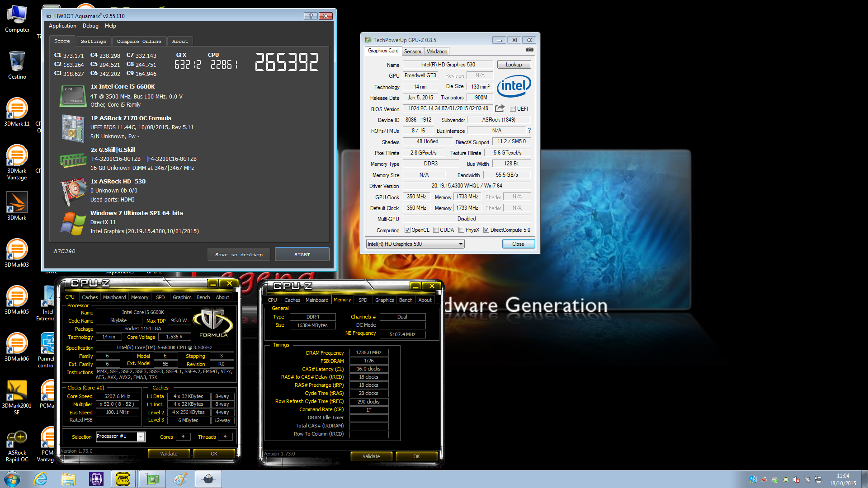Image resolution: width=868 pixels, height=488 pixels.
Task: Open the Caches tab in left CPU-Z
Action: pyautogui.click(x=90, y=297)
